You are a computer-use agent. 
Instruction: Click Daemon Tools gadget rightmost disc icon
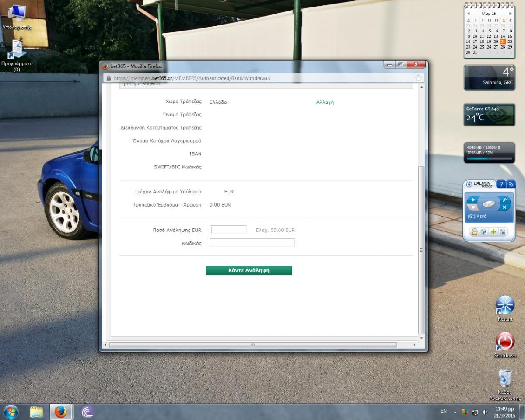pos(503,231)
